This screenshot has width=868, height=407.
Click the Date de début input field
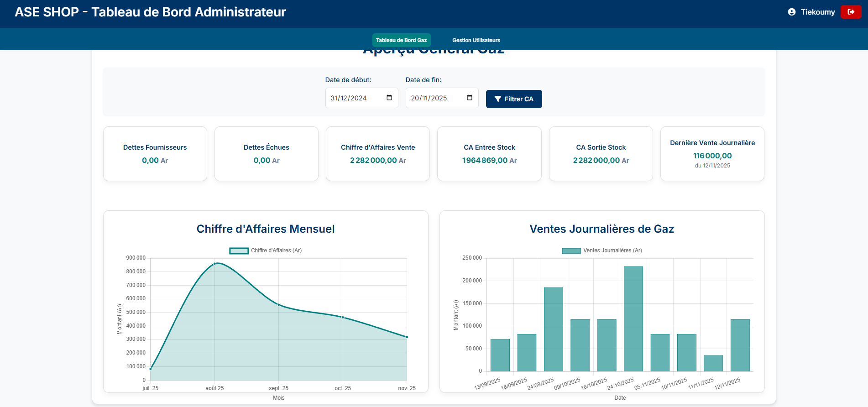(361, 98)
